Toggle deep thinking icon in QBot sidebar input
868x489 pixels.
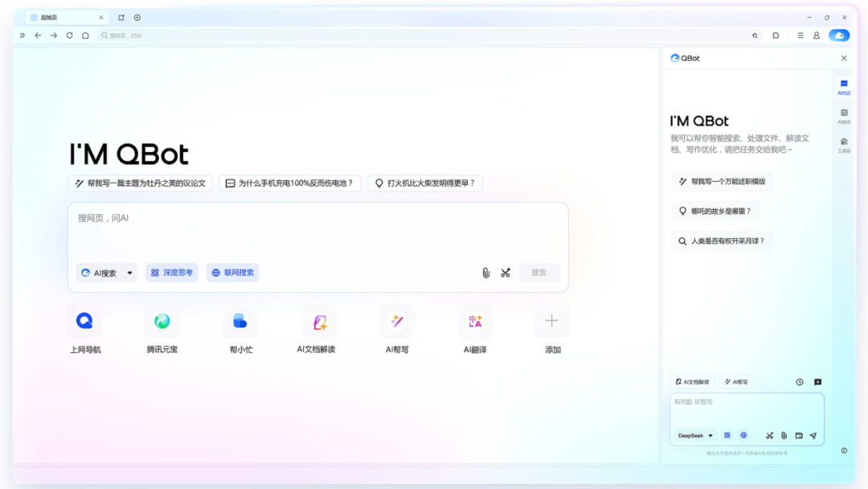(727, 436)
